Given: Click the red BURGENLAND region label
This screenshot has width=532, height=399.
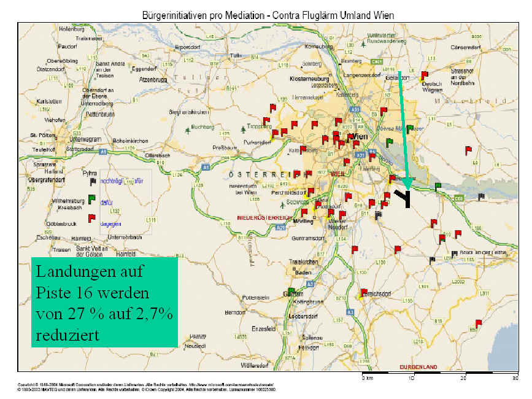Looking at the screenshot, I should pyautogui.click(x=418, y=367).
